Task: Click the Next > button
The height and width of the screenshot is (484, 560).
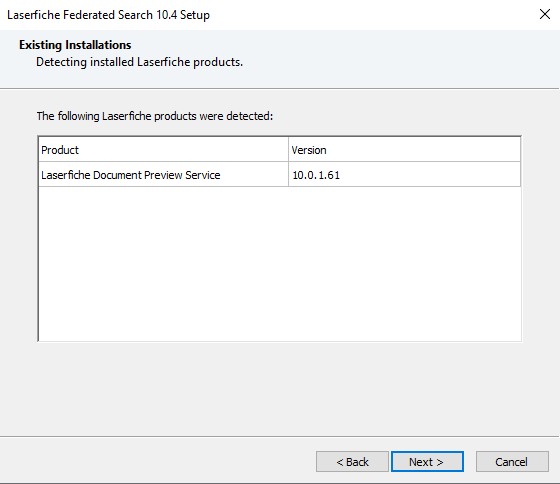Action: tap(427, 461)
